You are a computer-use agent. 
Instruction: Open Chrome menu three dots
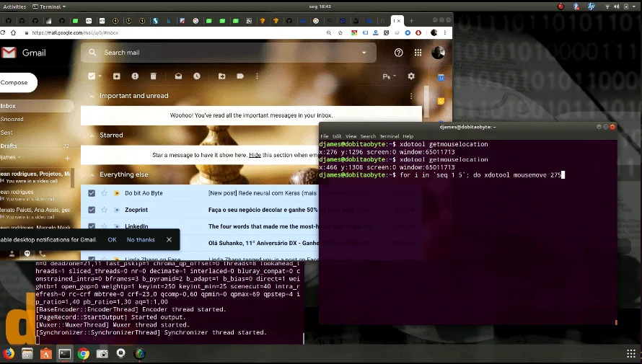point(445,32)
